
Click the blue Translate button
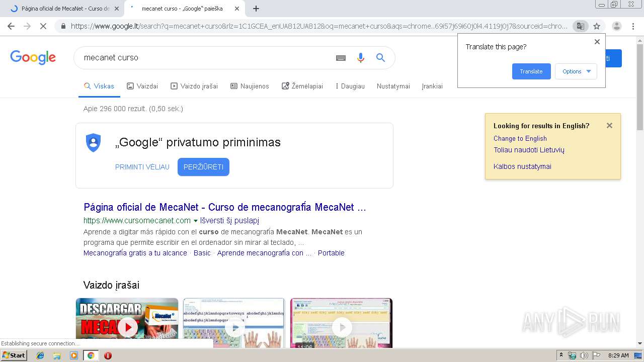click(x=531, y=71)
